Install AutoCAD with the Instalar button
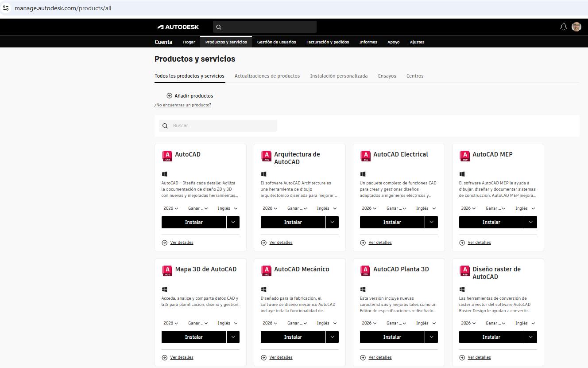 pyautogui.click(x=194, y=222)
